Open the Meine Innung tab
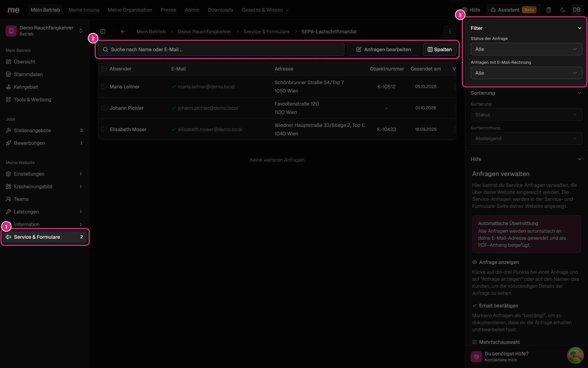Screen dimensions: 588x368 click(x=84, y=10)
